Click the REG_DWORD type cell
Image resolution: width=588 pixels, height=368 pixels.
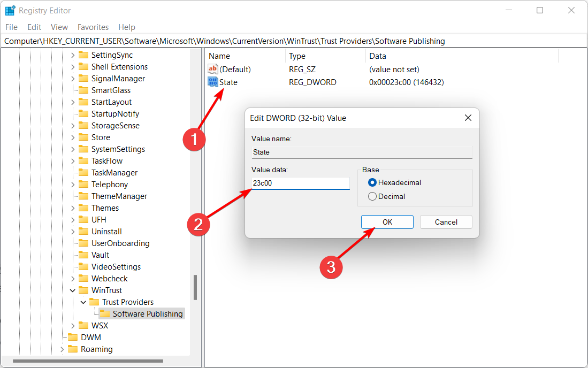(312, 82)
